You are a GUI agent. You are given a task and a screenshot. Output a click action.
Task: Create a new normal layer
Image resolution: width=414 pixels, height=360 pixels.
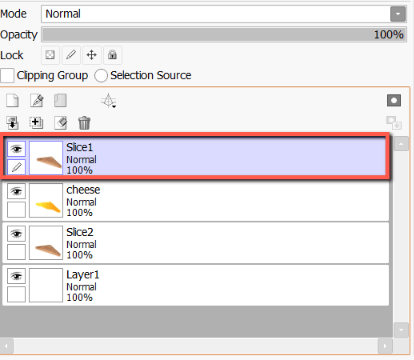coord(13,101)
